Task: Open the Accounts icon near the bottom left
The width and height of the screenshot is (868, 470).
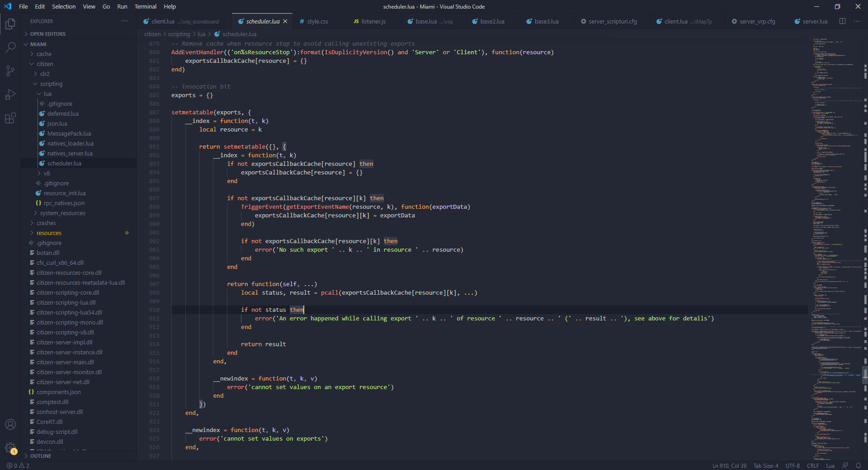Action: tap(10, 424)
